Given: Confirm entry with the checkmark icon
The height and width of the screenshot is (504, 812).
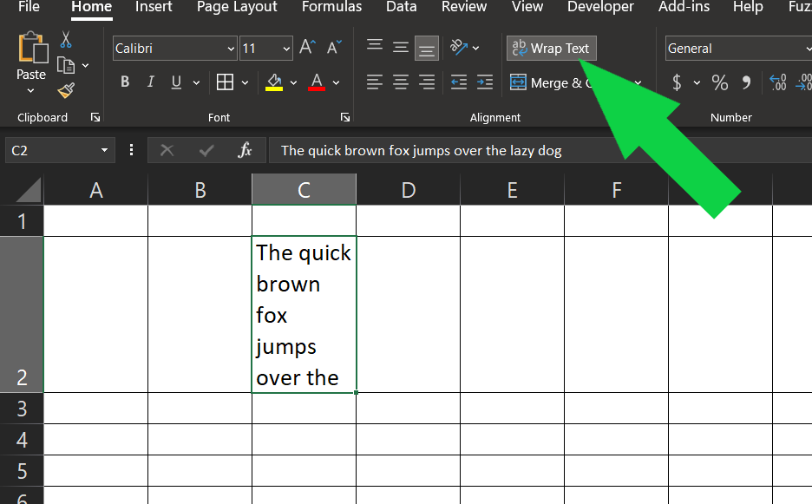Looking at the screenshot, I should point(206,150).
